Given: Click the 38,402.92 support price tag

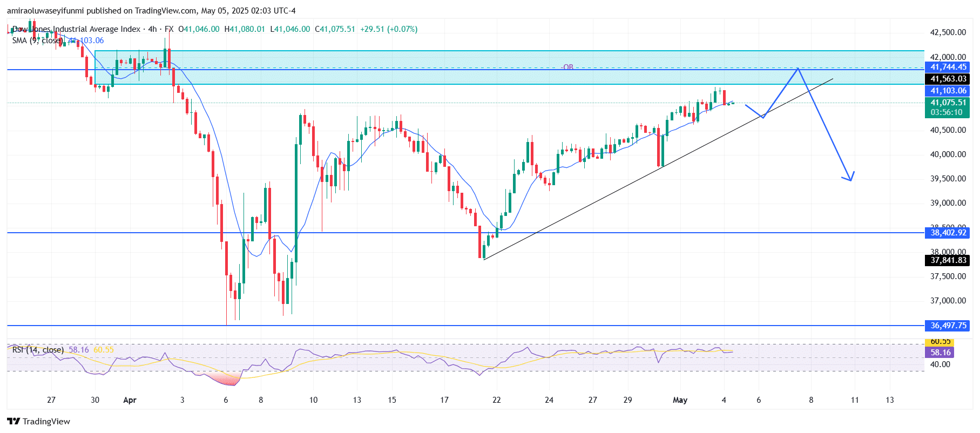Looking at the screenshot, I should coord(948,233).
